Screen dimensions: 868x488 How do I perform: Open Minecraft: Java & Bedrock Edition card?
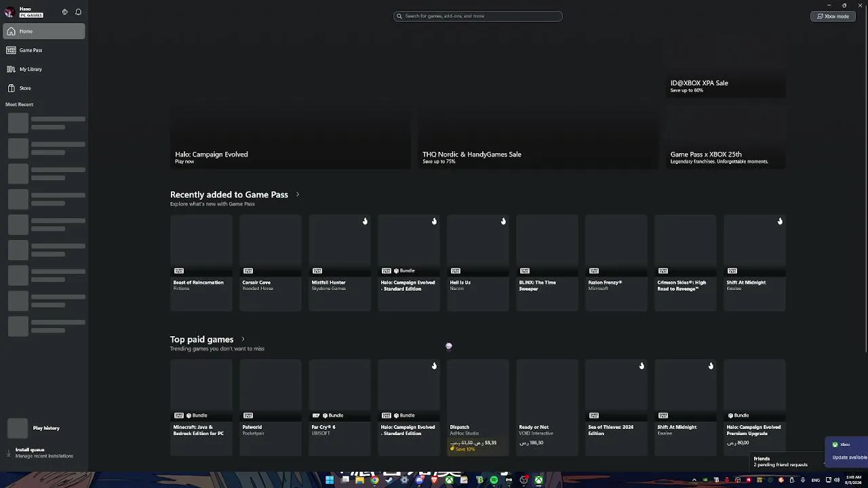201,407
